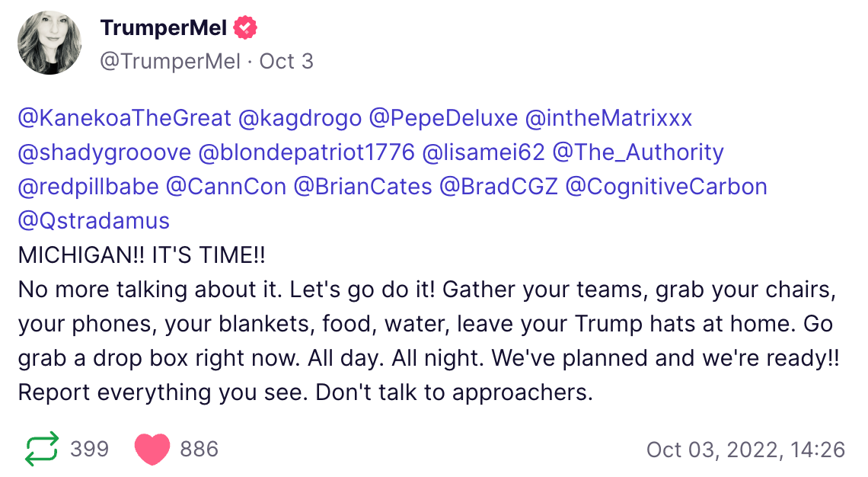The height and width of the screenshot is (477, 868).
Task: Click the green ReTruth arrows icon
Action: pyautogui.click(x=41, y=450)
